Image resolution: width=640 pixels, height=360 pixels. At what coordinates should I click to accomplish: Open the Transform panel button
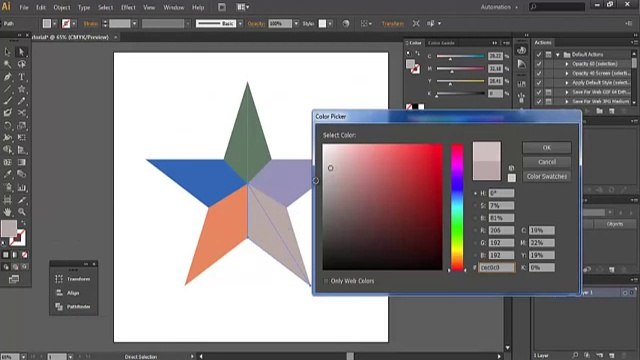[73, 279]
